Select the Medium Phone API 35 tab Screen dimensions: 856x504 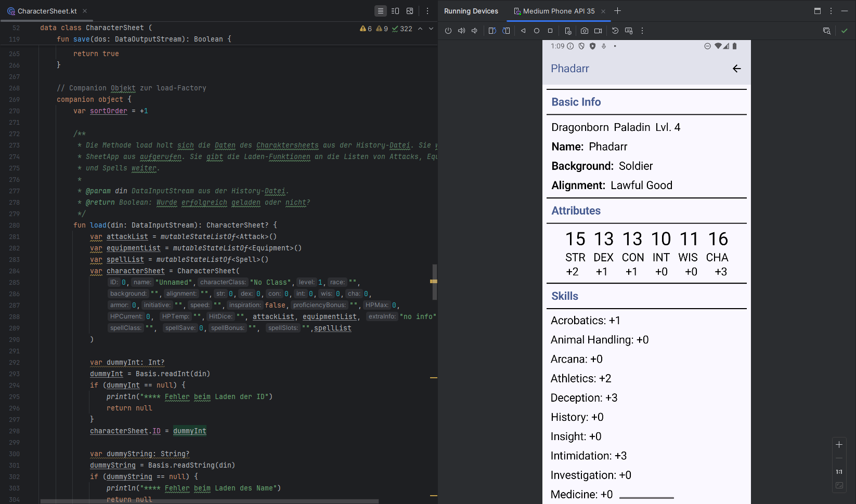coord(558,11)
